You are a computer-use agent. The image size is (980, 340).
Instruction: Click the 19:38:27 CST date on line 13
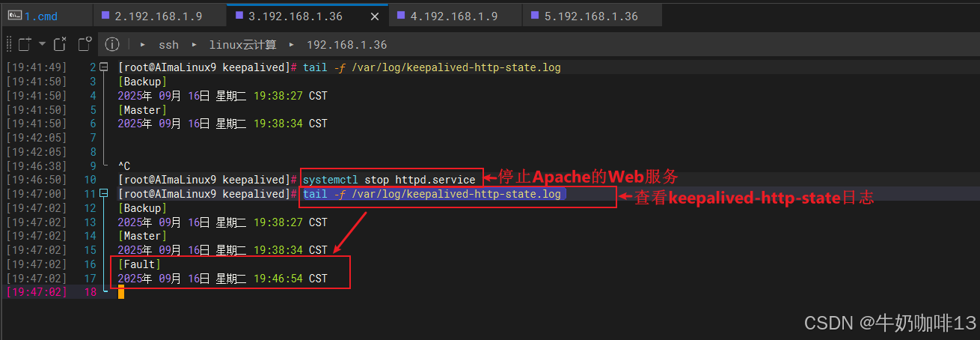tap(222, 222)
